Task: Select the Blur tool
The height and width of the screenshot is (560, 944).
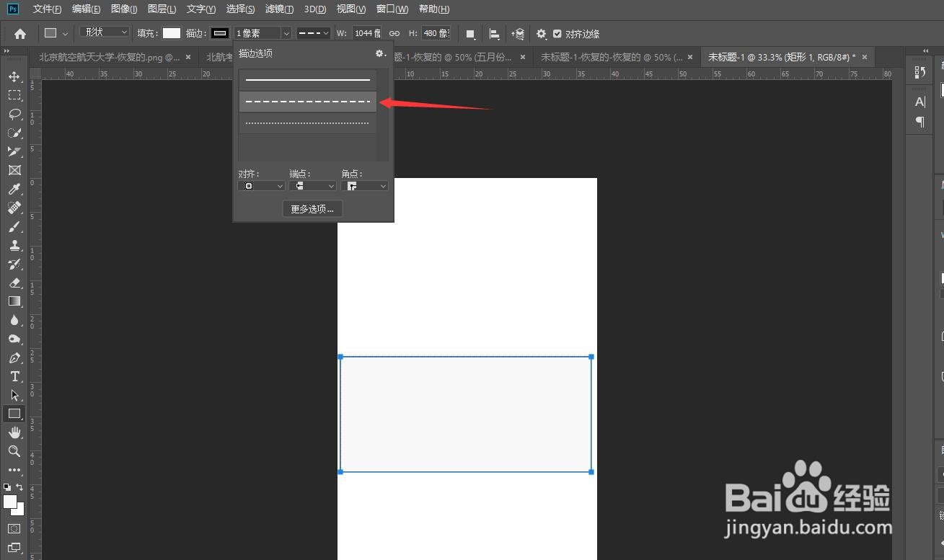Action: [14, 320]
